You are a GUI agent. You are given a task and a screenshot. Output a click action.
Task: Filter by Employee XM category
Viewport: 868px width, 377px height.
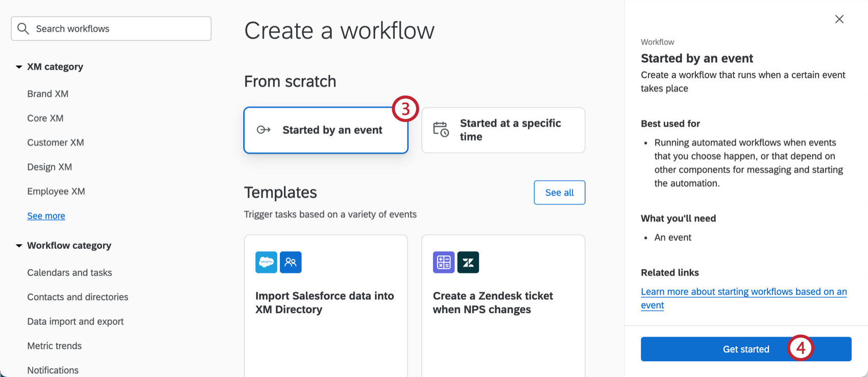[x=56, y=192]
